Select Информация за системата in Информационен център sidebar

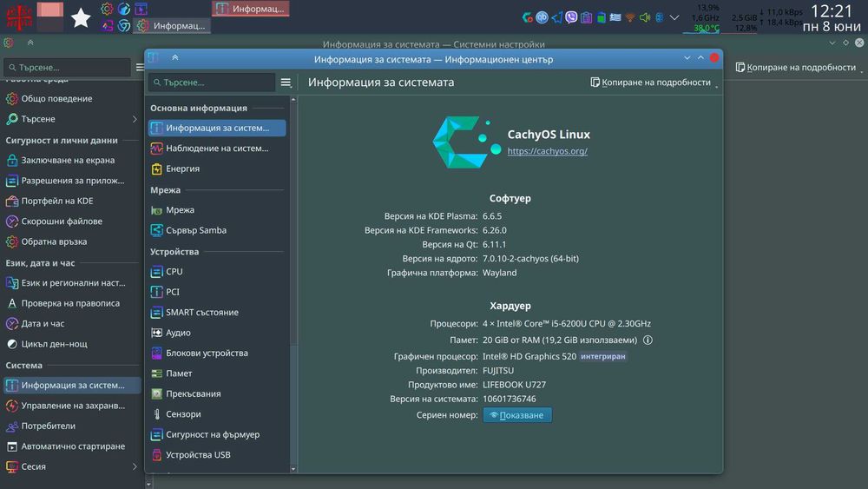tap(216, 128)
